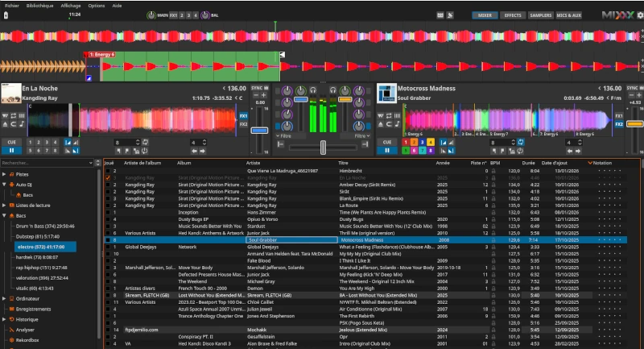The image size is (644, 349).
Task: Toggle MICS & AUX section
Action: tap(569, 15)
